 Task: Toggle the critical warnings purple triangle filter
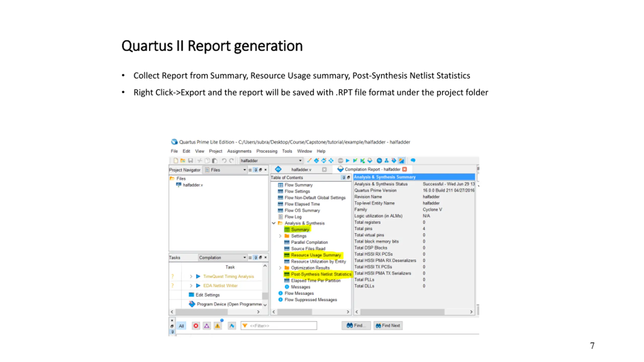tap(207, 326)
